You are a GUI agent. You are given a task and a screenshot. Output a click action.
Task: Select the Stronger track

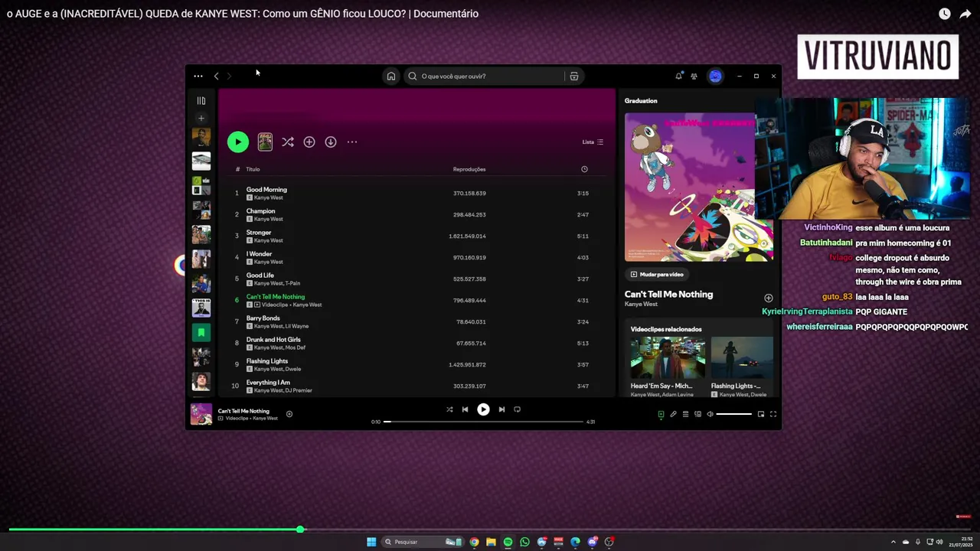coord(417,236)
